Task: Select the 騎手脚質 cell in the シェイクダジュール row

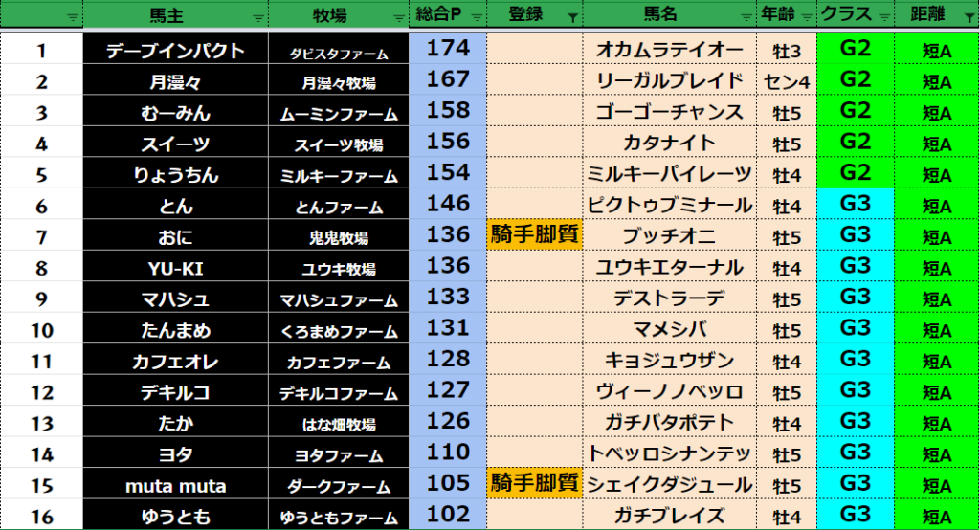Action: [535, 483]
